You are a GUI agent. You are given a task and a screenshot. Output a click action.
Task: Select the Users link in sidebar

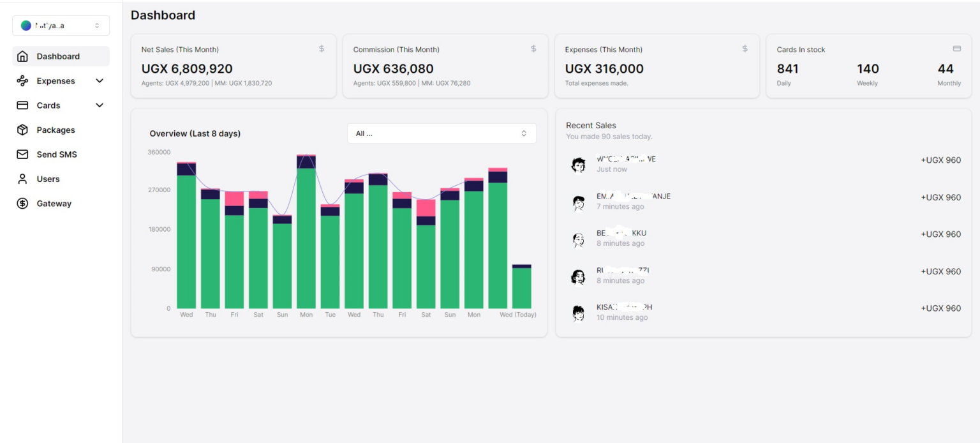(x=48, y=179)
